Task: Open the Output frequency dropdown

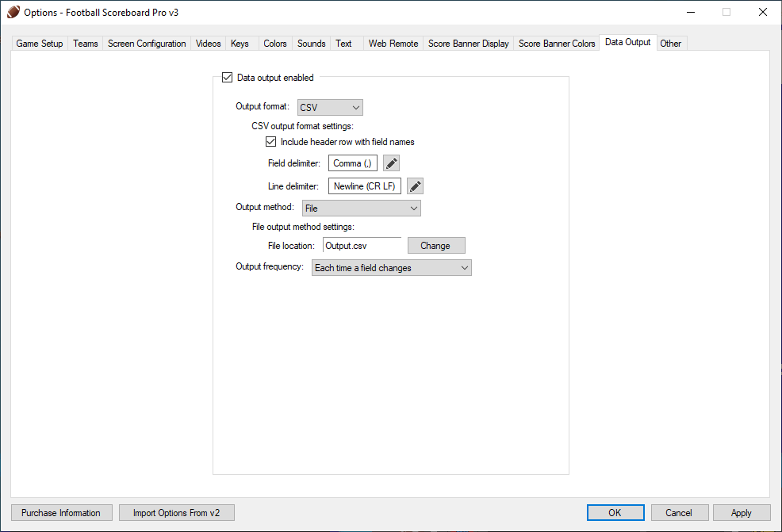Action: (x=392, y=268)
